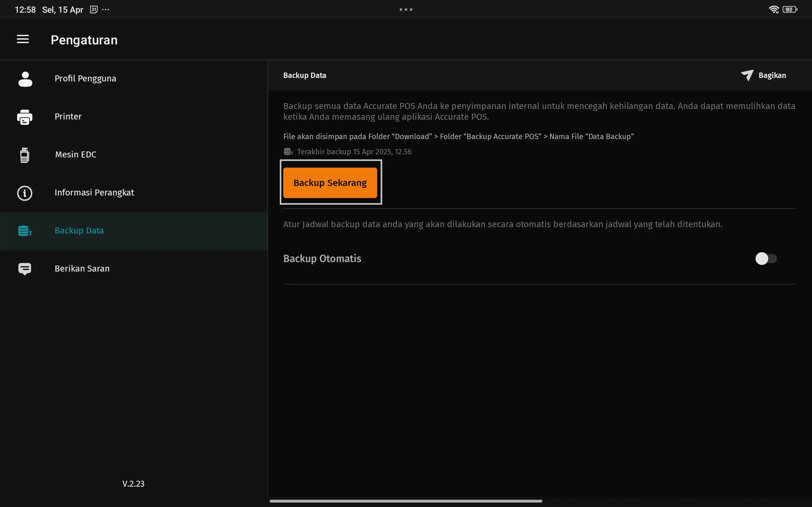Open the navigation drawer hamburger menu
The height and width of the screenshot is (507, 812).
pos(23,39)
